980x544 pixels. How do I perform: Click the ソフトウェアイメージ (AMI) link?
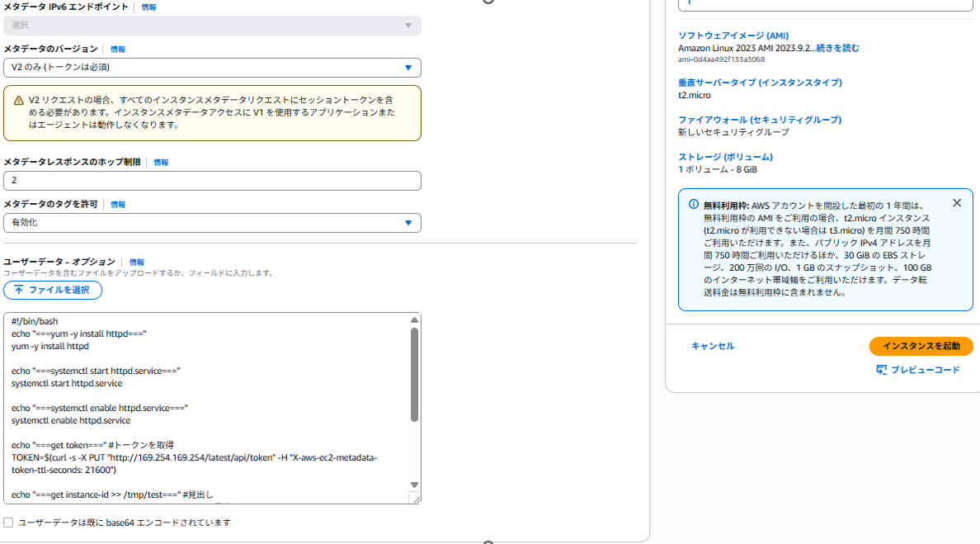coord(734,35)
